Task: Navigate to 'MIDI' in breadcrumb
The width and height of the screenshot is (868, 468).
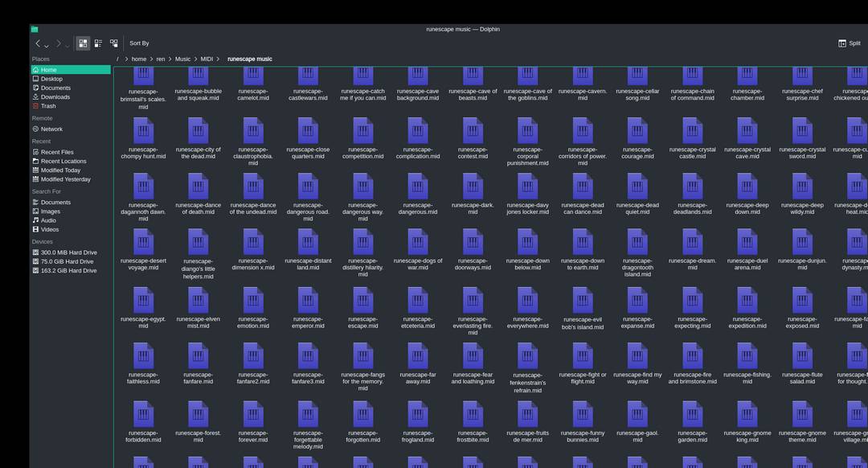Action: [x=207, y=59]
